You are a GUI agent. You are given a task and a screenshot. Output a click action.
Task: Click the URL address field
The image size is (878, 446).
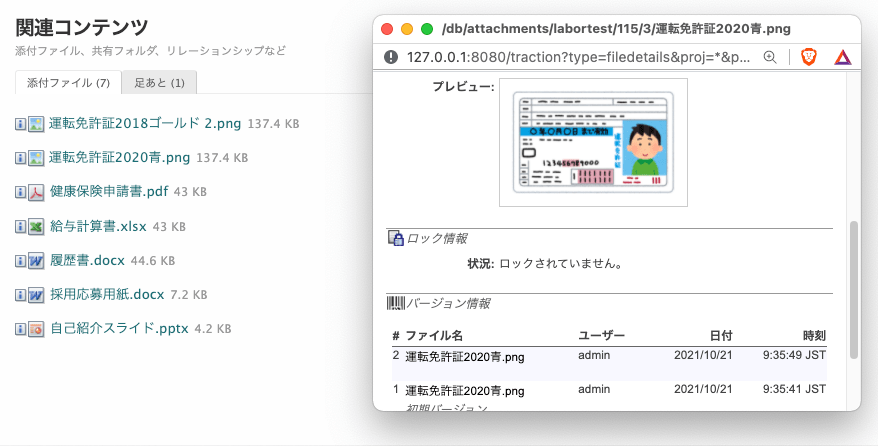(578, 57)
